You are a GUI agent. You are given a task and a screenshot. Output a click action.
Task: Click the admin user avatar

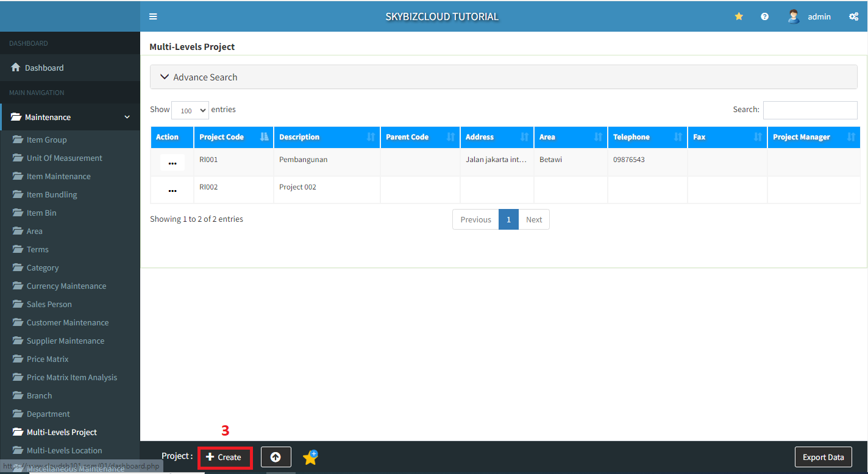point(793,16)
